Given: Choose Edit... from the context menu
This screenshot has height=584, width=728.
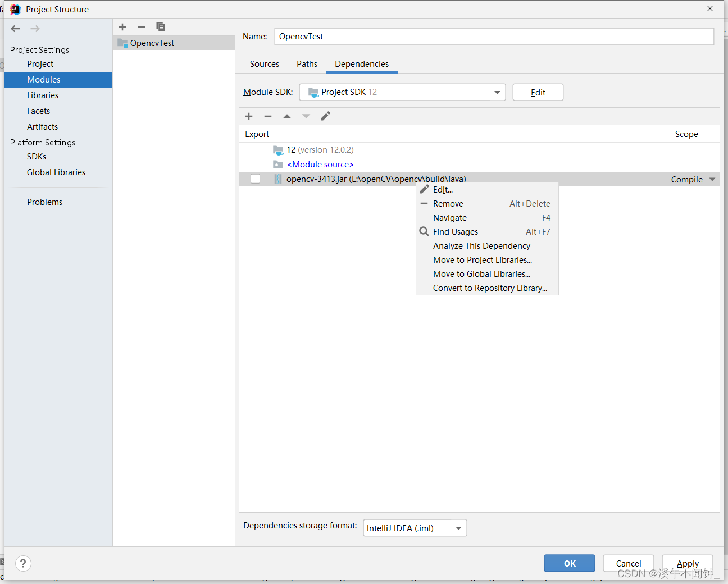Looking at the screenshot, I should (x=487, y=190).
